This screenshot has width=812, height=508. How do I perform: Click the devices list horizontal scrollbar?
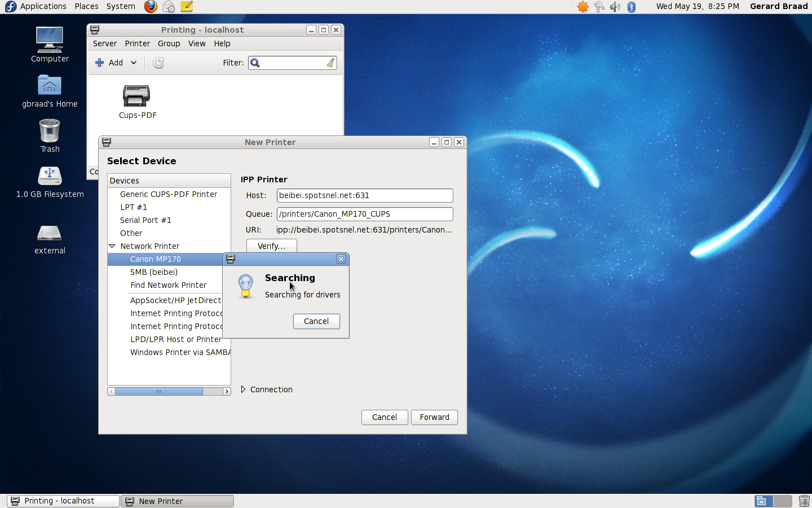click(159, 391)
